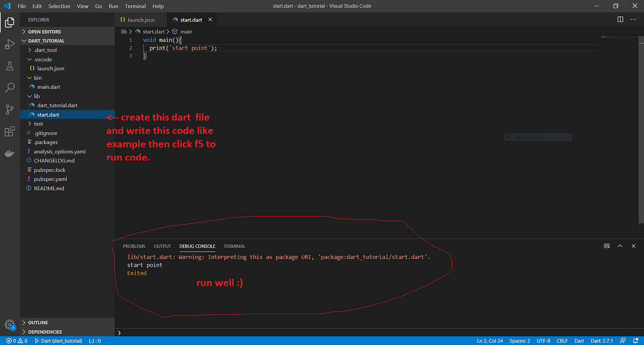
Task: Open the editor more actions ellipsis
Action: tap(633, 19)
